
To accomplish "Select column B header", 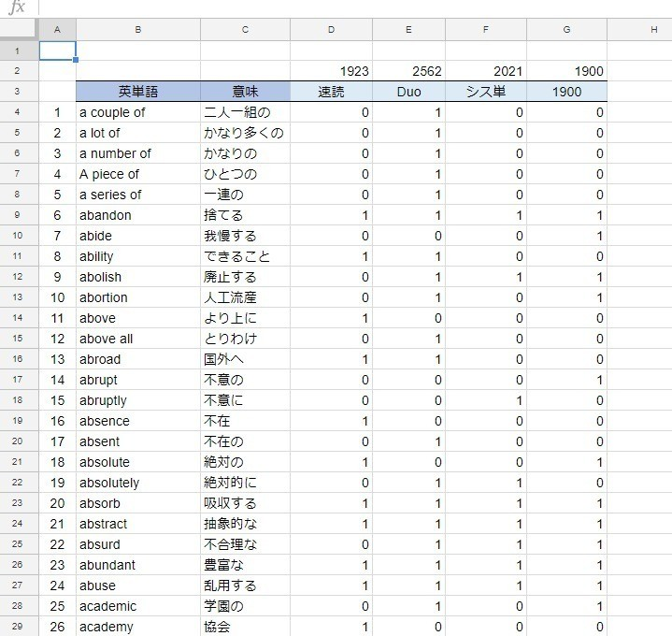I will coord(137,30).
